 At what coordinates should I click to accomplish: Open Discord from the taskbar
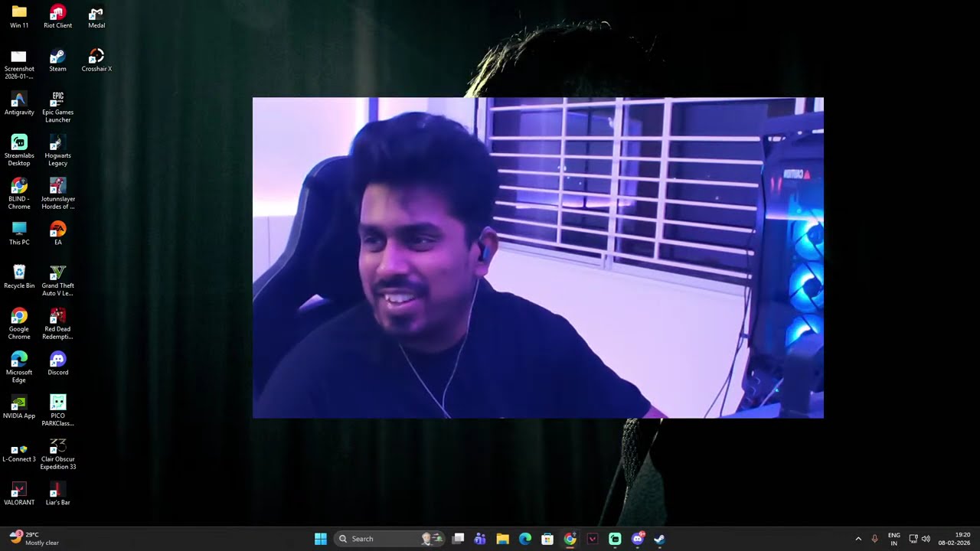pos(637,539)
